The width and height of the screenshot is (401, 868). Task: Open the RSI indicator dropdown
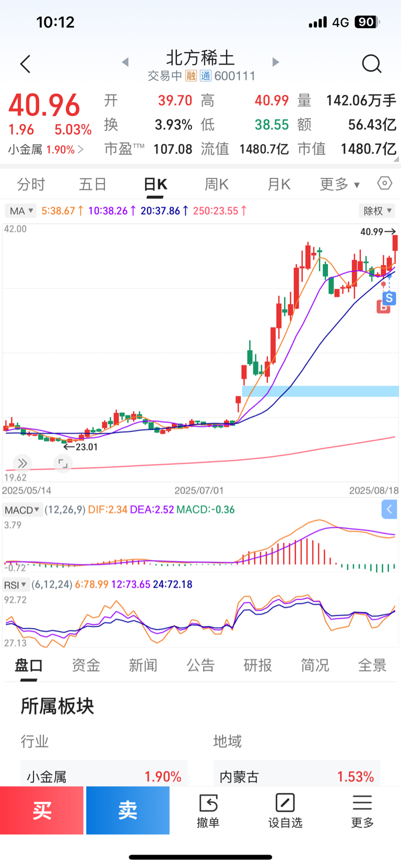pos(15,585)
